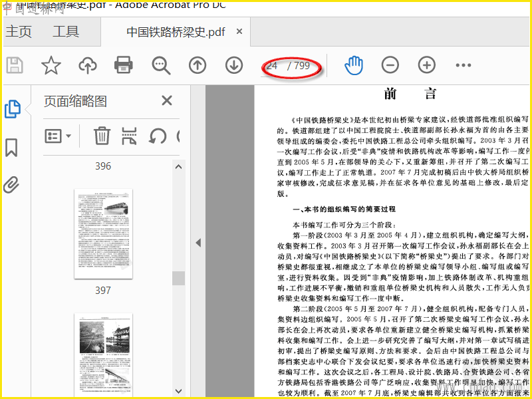Click the 前言 heading in the document
This screenshot has height=399, width=532.
[x=410, y=94]
